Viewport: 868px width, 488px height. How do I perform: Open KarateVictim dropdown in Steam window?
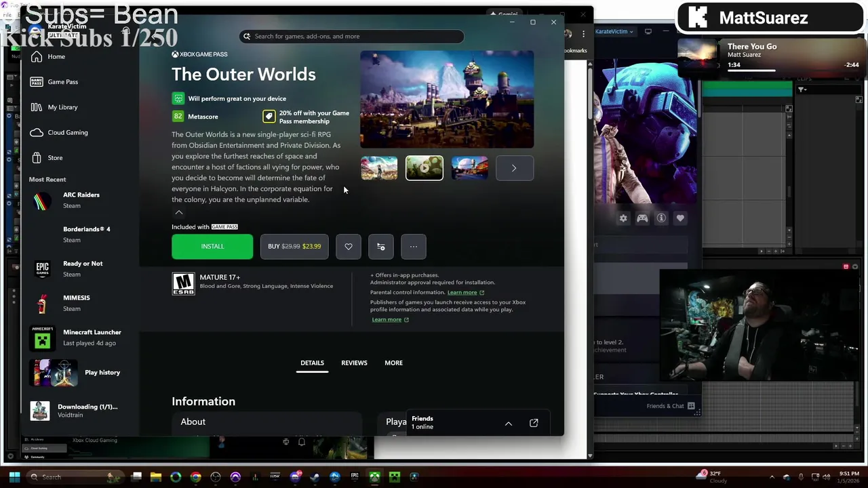[x=614, y=32]
